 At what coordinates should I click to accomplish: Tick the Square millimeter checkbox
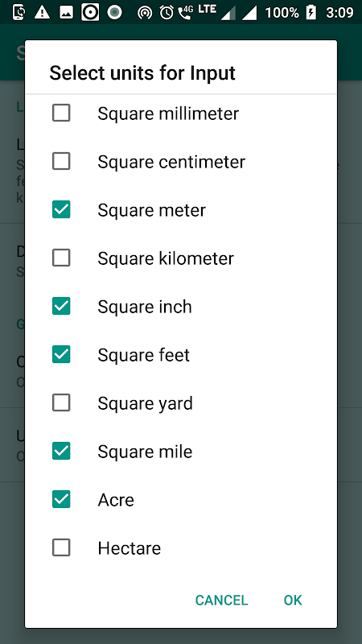click(x=61, y=113)
